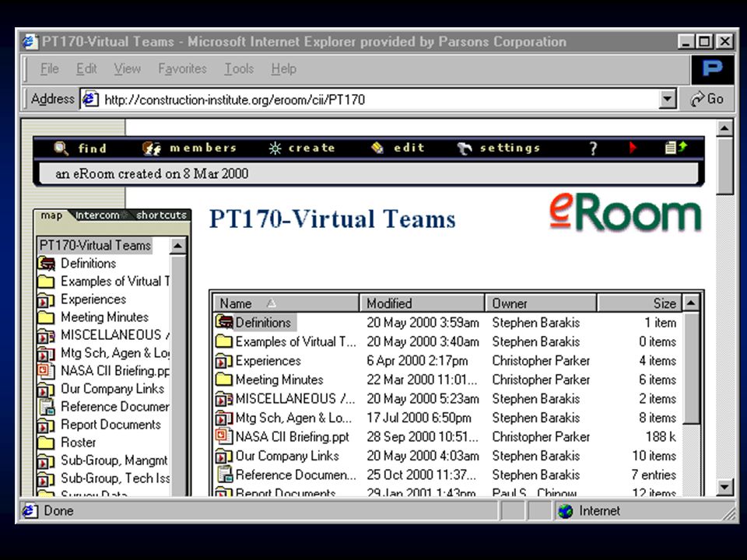The image size is (747, 560).
Task: Click the file list scrollbar up arrow
Action: (x=691, y=303)
